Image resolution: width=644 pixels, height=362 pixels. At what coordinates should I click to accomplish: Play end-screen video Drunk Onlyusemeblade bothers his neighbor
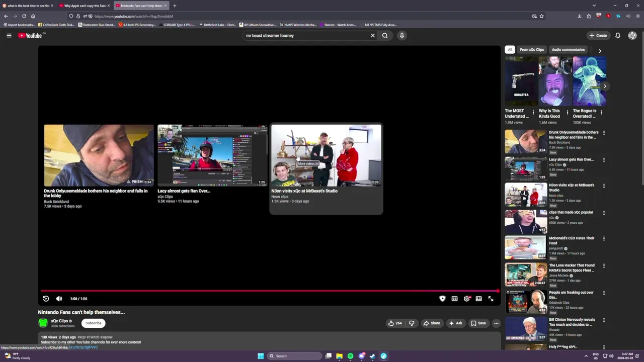click(x=99, y=155)
